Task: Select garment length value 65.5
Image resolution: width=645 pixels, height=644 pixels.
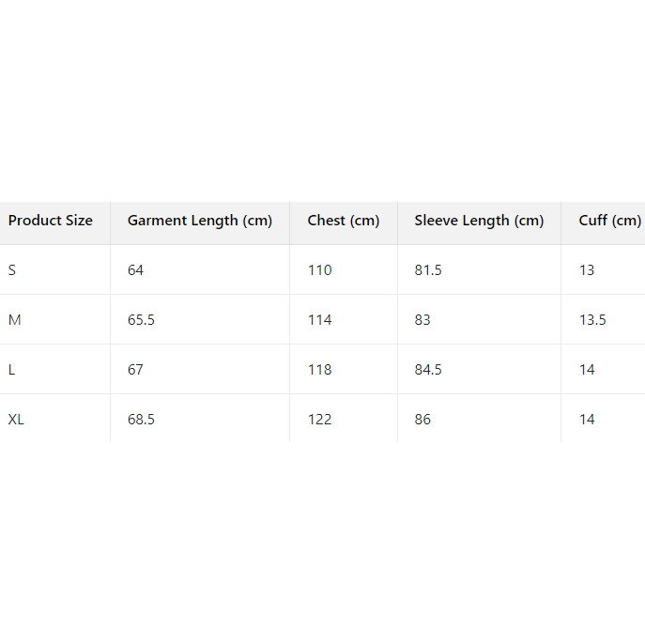Action: tap(141, 320)
